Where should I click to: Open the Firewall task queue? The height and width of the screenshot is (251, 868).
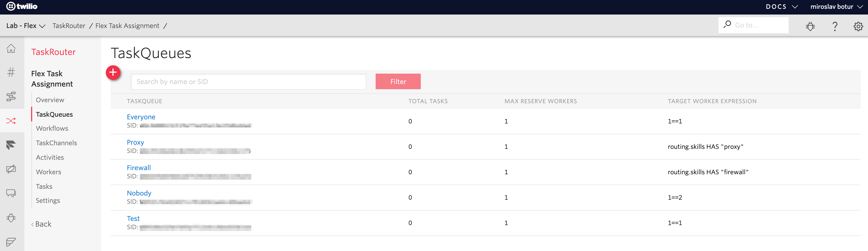139,168
